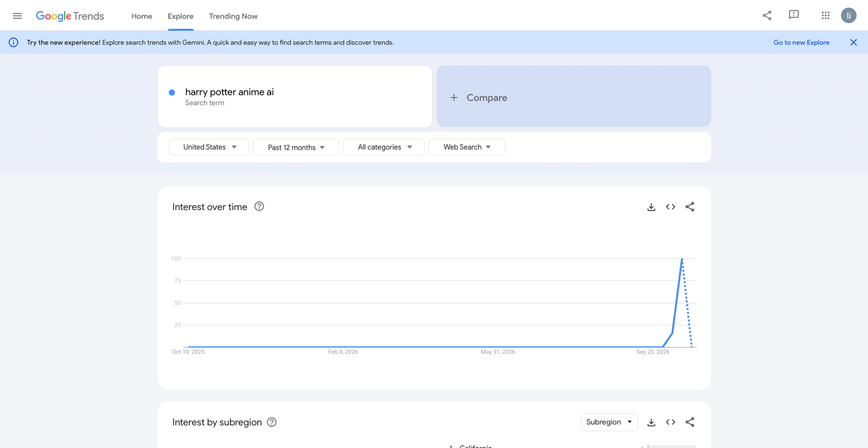Follow the Go to new Explore link
This screenshot has width=868, height=448.
click(801, 42)
